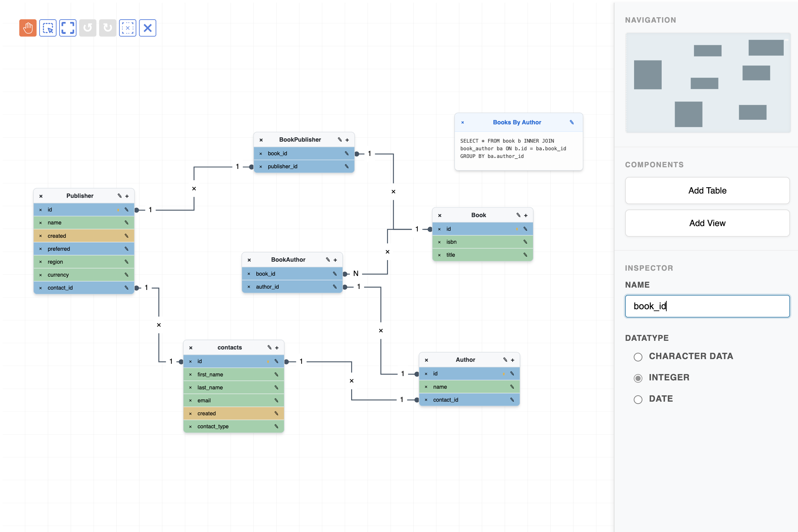Delete the BookAuthor to Author relation X
The width and height of the screenshot is (798, 532).
click(381, 331)
